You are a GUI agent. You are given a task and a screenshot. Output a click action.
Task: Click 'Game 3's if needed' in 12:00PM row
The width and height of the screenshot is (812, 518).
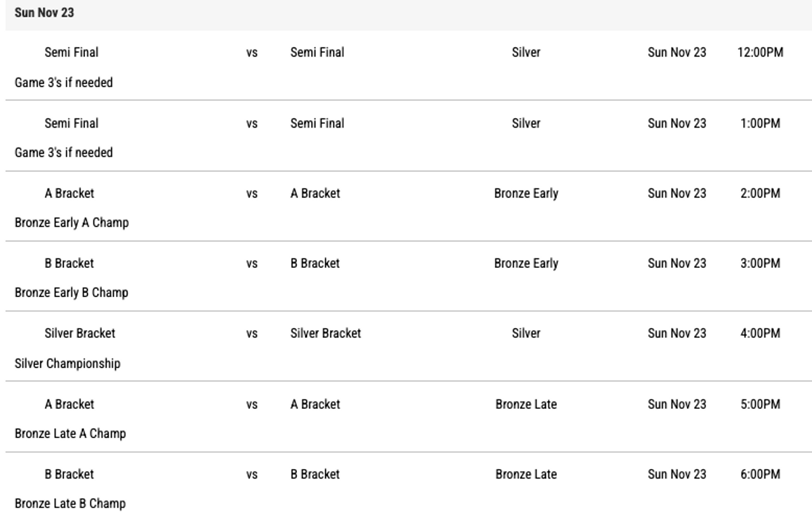pos(63,83)
